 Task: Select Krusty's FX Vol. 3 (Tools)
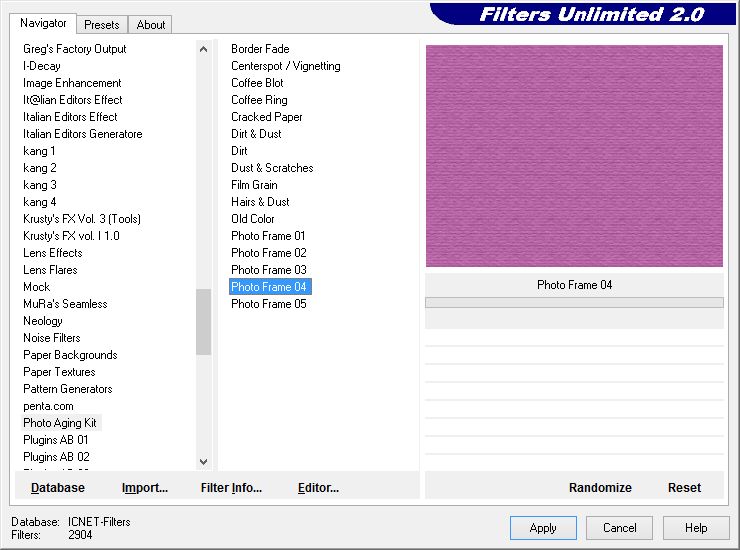tap(82, 219)
